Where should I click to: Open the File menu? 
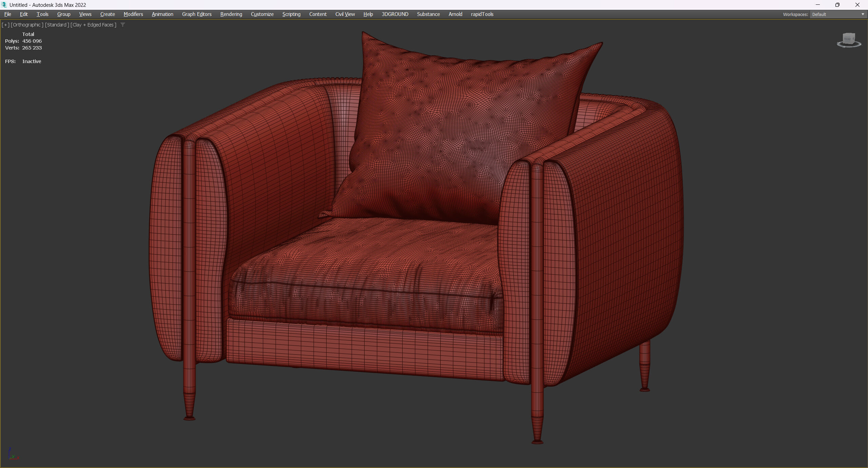[7, 14]
